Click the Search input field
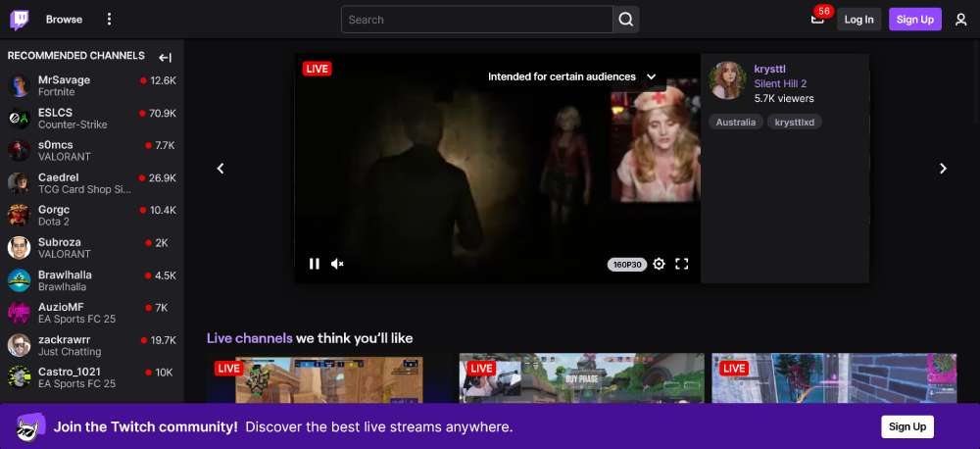Image resolution: width=980 pixels, height=449 pixels. click(477, 20)
